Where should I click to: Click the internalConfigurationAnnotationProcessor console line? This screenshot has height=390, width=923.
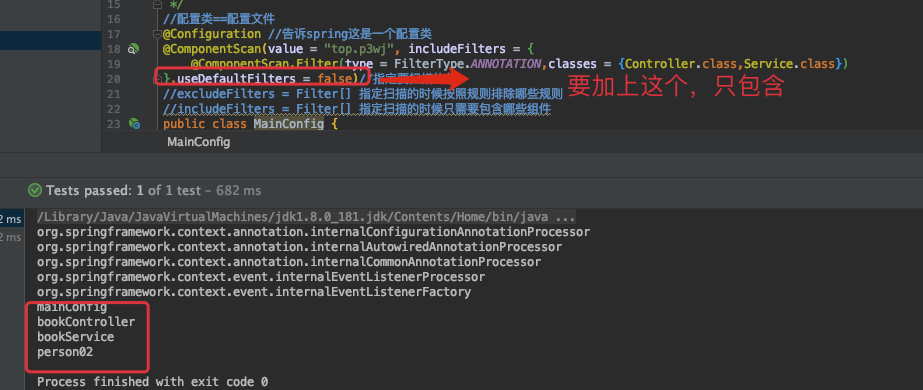pos(313,232)
